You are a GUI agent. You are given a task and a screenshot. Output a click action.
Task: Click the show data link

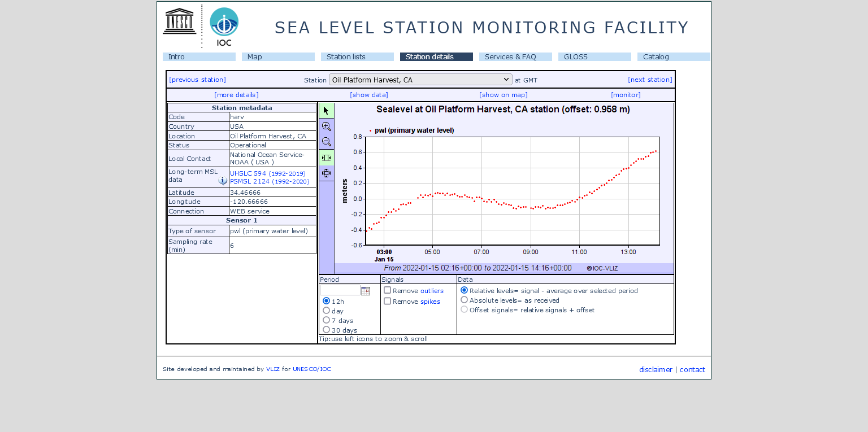(x=369, y=95)
